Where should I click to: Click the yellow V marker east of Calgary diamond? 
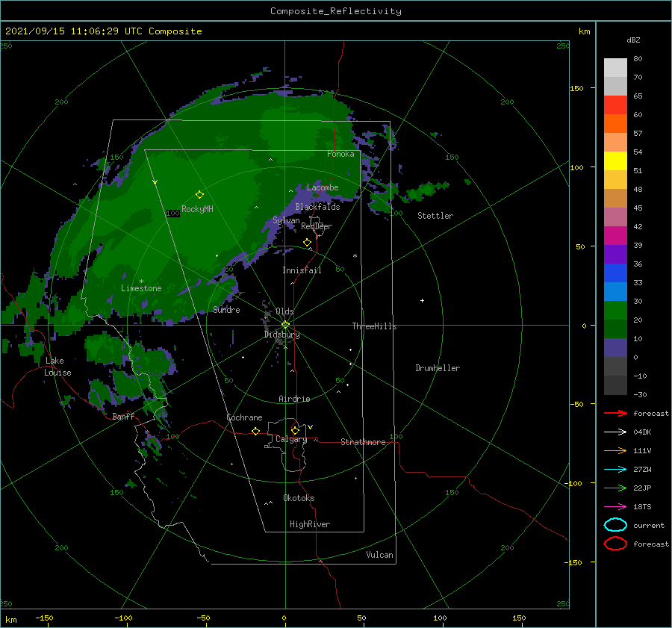click(x=310, y=427)
